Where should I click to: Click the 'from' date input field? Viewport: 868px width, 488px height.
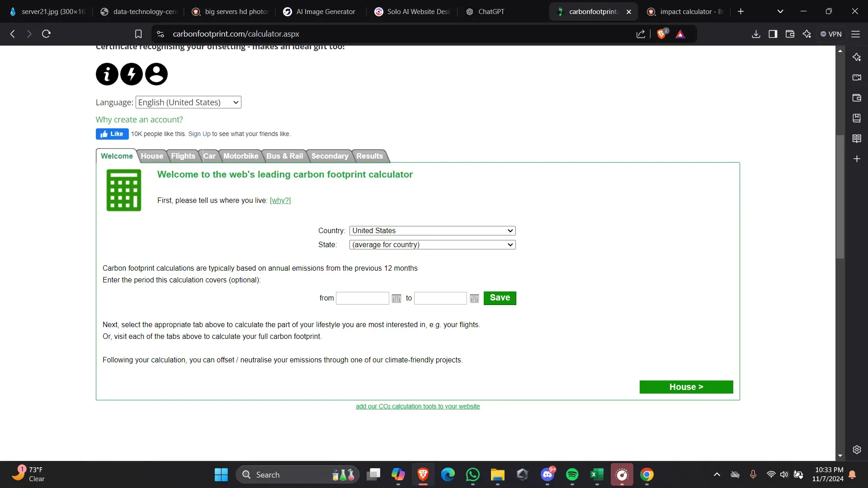363,298
